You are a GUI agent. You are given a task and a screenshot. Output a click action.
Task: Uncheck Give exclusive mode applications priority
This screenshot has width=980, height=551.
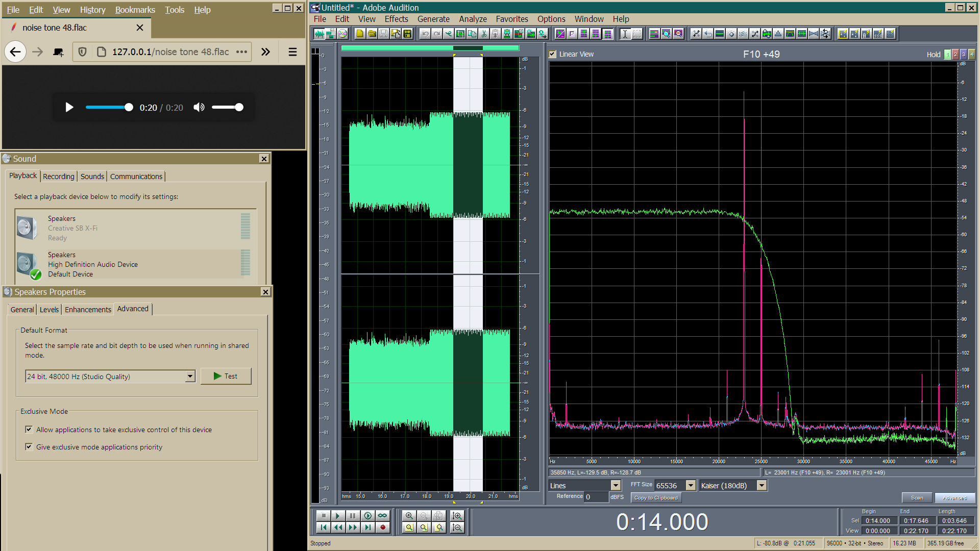tap(29, 447)
